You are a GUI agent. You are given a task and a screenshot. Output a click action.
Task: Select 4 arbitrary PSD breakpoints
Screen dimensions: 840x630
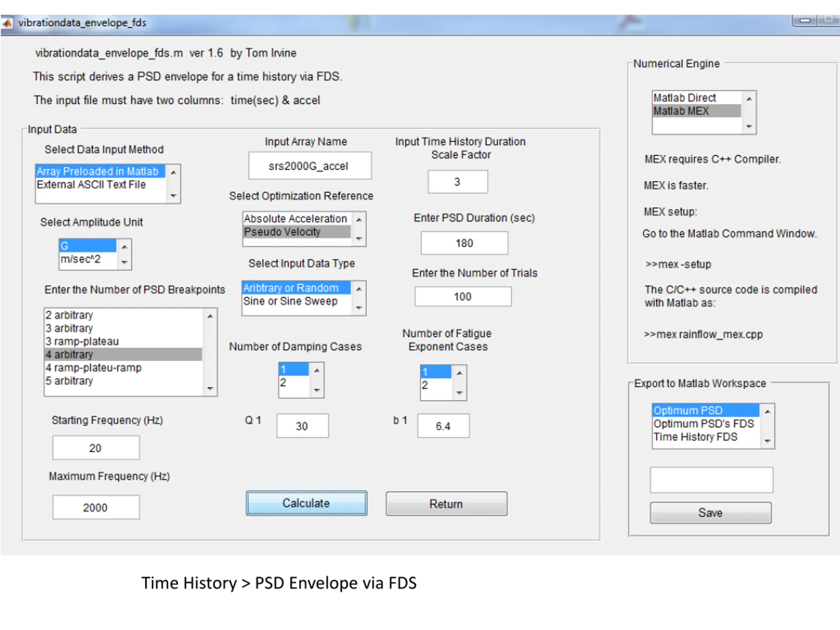123,354
